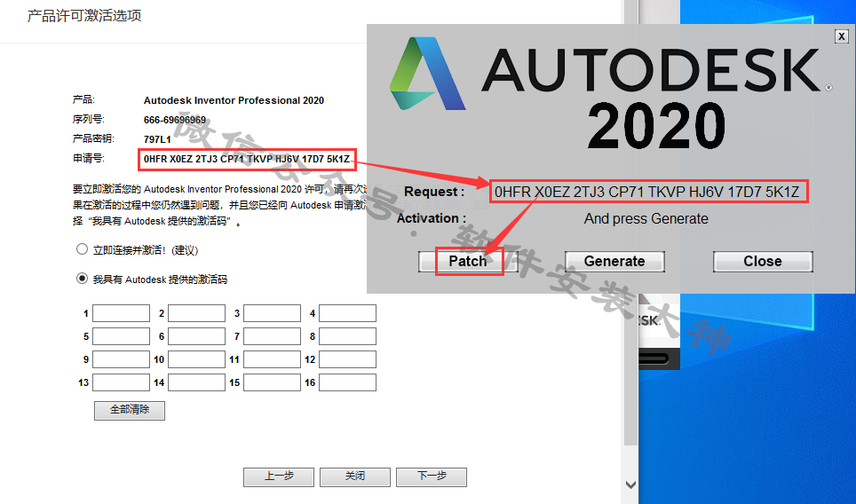Click activation code field 1
This screenshot has height=504, width=856.
point(121,313)
